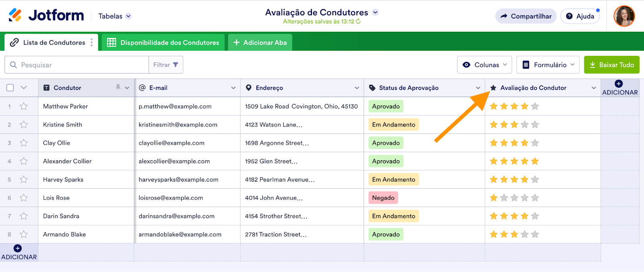Expand the Colunas dropdown
The image size is (644, 272).
(484, 65)
